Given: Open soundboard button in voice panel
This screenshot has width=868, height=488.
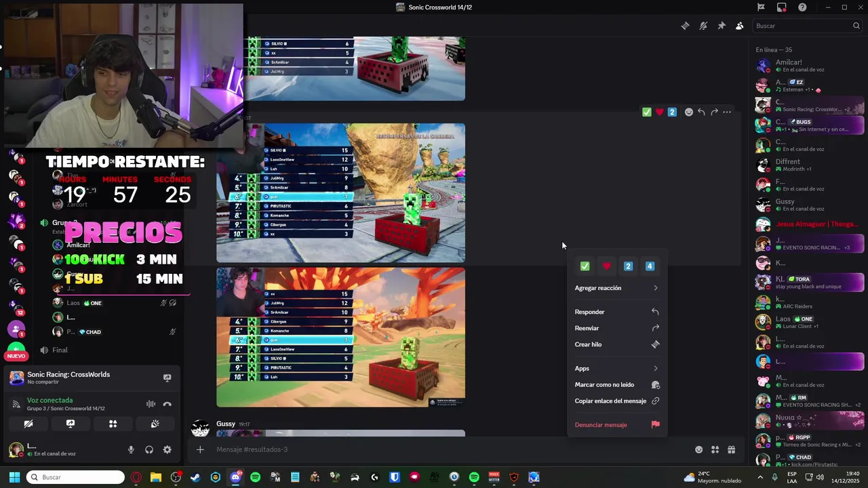Looking at the screenshot, I should click(x=155, y=424).
